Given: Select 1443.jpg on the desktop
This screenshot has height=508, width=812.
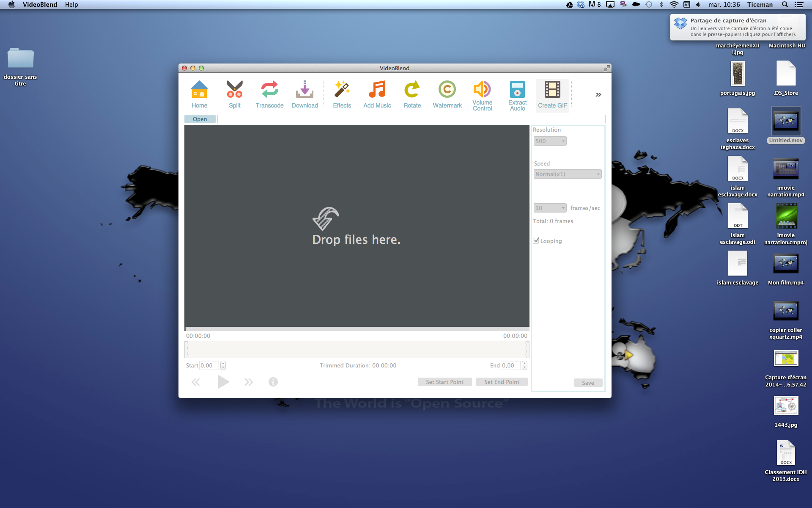Looking at the screenshot, I should coord(786,411).
